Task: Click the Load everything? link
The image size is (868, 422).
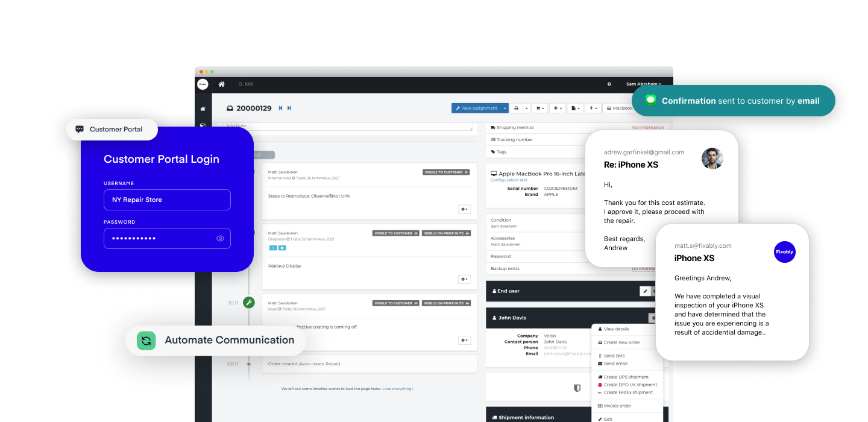Action: pyautogui.click(x=398, y=388)
